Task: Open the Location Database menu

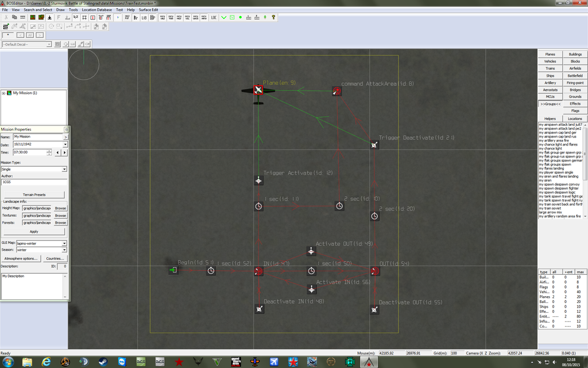Action: click(x=97, y=10)
